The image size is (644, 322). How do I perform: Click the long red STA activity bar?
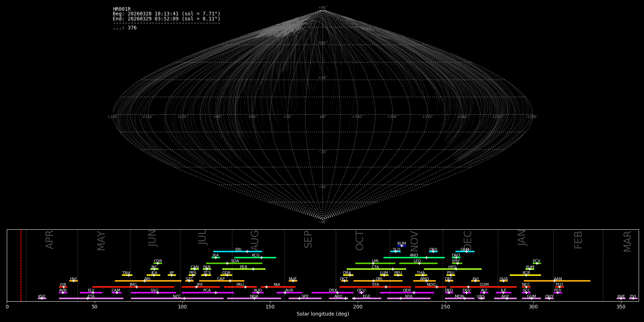click(375, 287)
